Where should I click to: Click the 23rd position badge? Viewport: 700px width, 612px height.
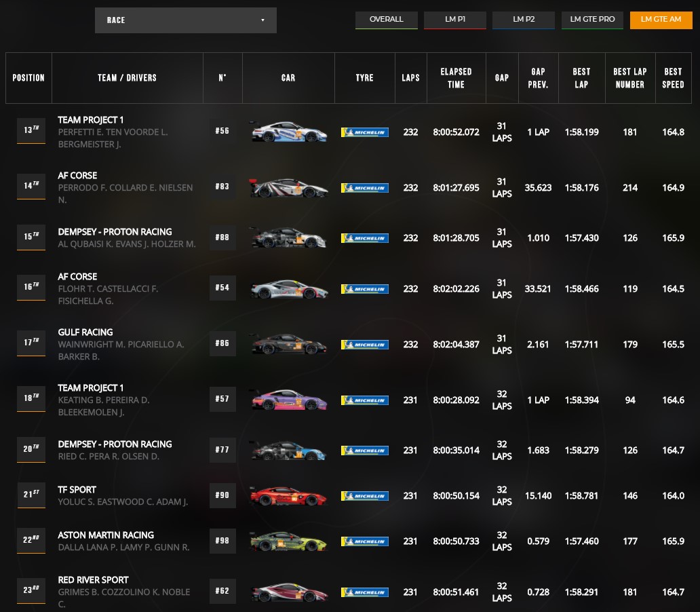(x=31, y=590)
